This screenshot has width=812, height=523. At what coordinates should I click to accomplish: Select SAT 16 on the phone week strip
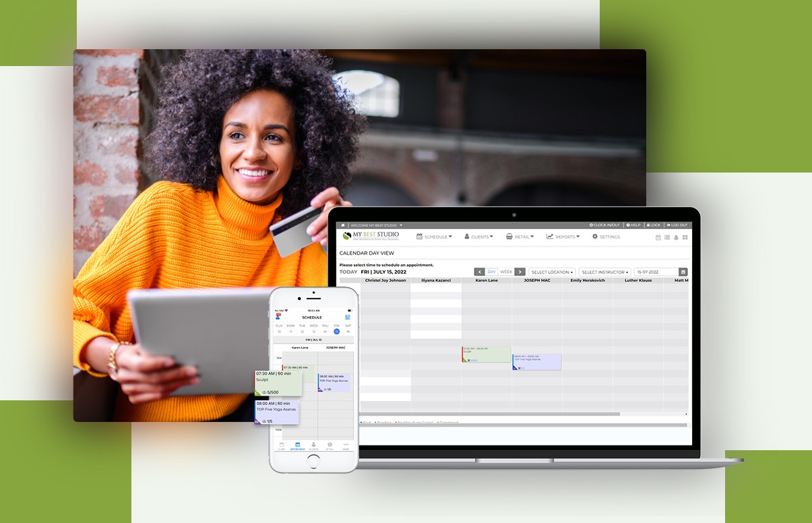348,328
